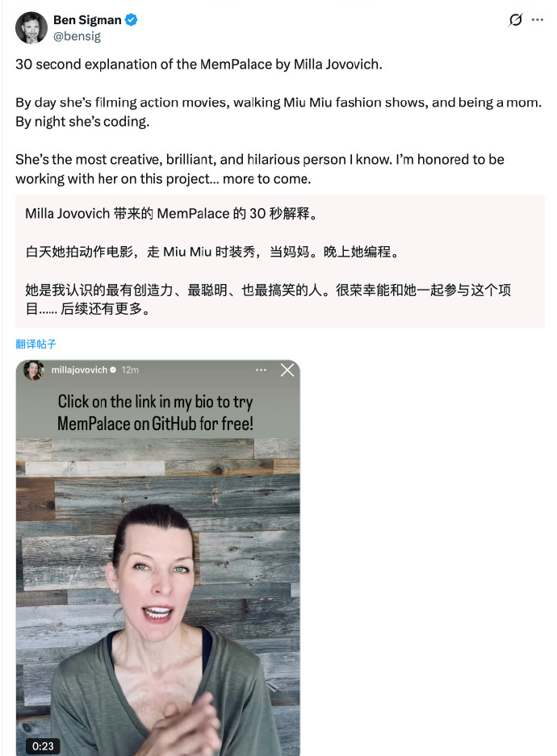
Task: Click the millajovovich story avatar
Action: (34, 370)
